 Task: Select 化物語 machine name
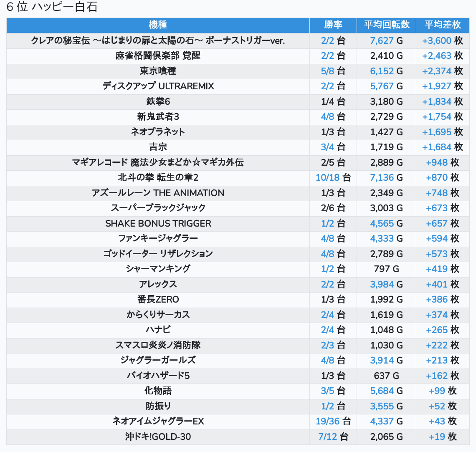158,391
